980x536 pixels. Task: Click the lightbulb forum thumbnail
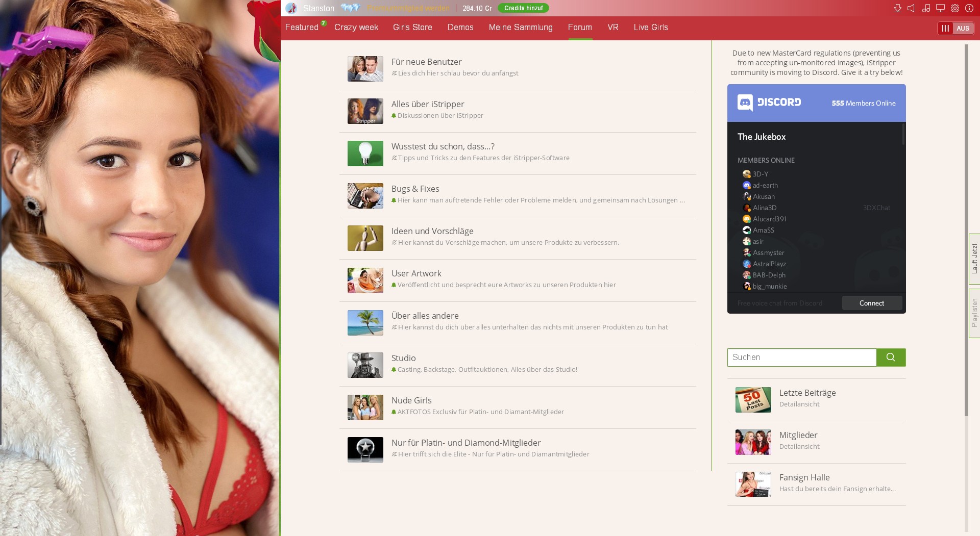pos(365,154)
